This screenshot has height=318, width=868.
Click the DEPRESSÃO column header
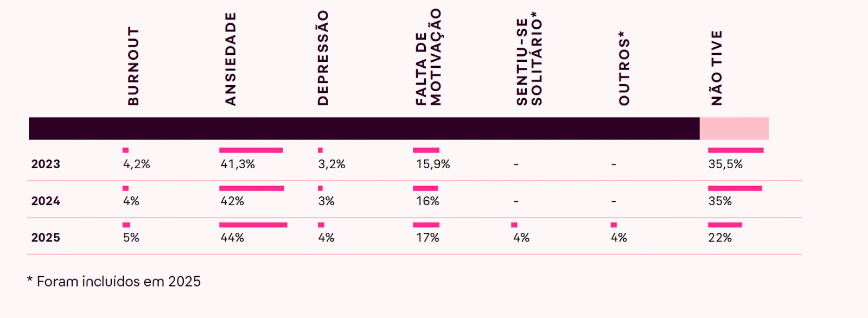pyautogui.click(x=323, y=58)
